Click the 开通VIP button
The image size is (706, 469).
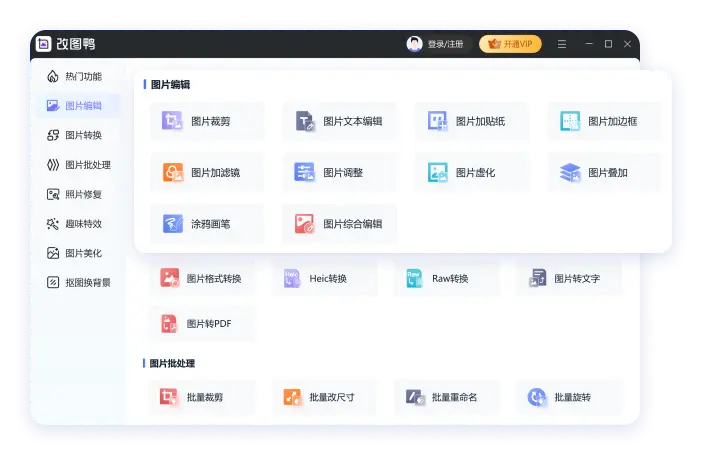[x=510, y=44]
